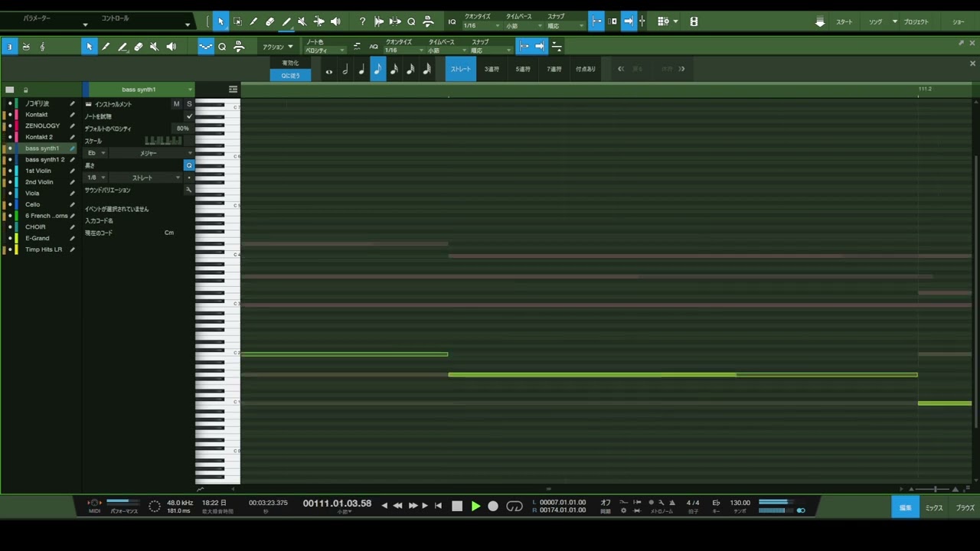Screen dimensions: 980x551
Task: Open the 1/8 length dropdown
Action: point(96,178)
